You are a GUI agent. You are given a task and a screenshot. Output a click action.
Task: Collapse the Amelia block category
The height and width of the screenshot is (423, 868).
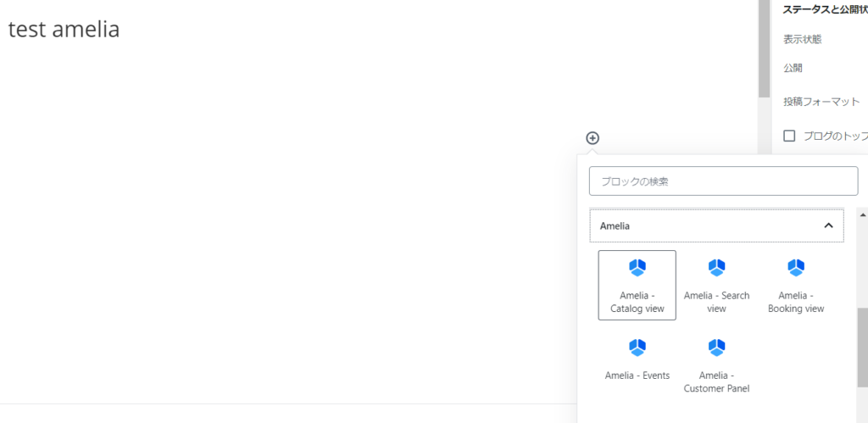pos(717,225)
